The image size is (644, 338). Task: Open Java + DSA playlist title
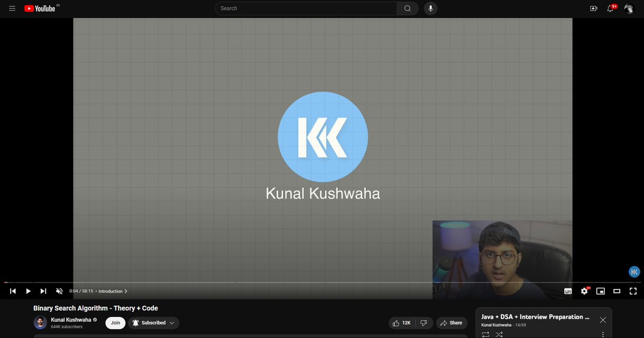point(535,317)
